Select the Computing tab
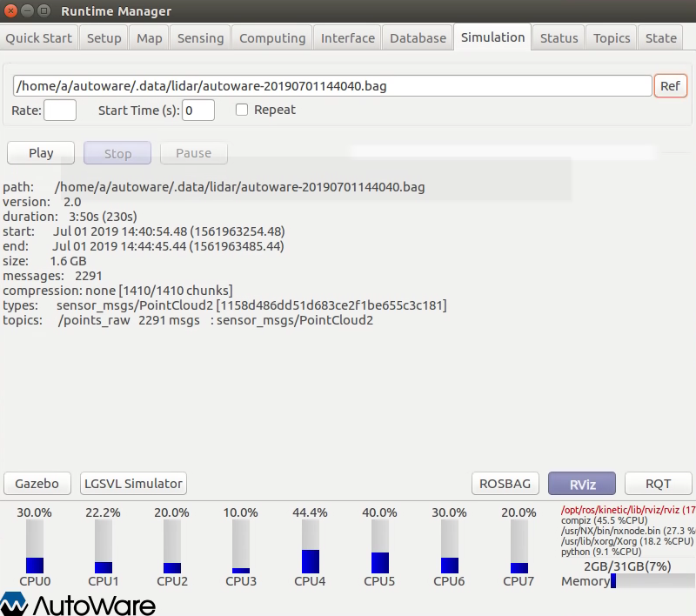 [x=272, y=38]
